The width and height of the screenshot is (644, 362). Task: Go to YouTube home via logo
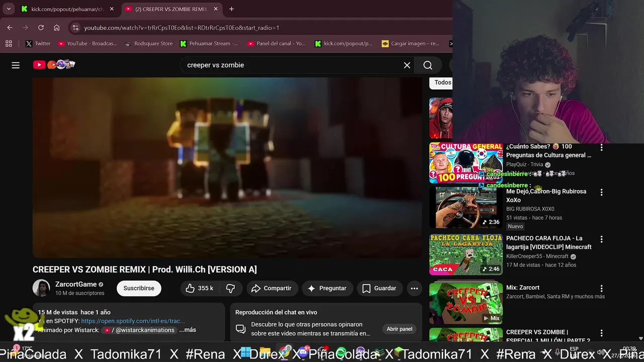point(54,65)
